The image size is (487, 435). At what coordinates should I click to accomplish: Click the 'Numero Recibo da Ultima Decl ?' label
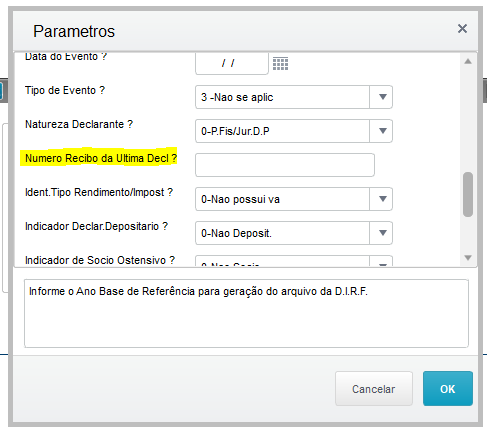[101, 158]
